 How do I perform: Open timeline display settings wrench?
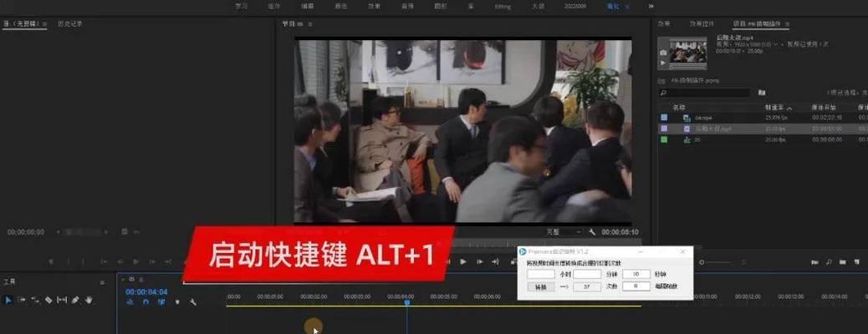click(193, 302)
